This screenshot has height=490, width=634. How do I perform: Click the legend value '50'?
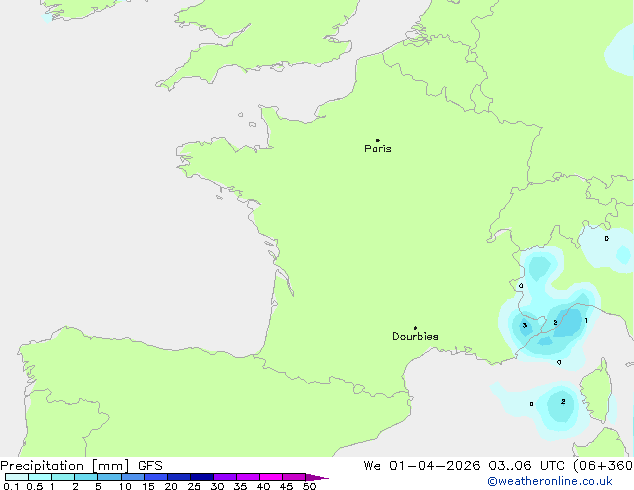coord(310,486)
